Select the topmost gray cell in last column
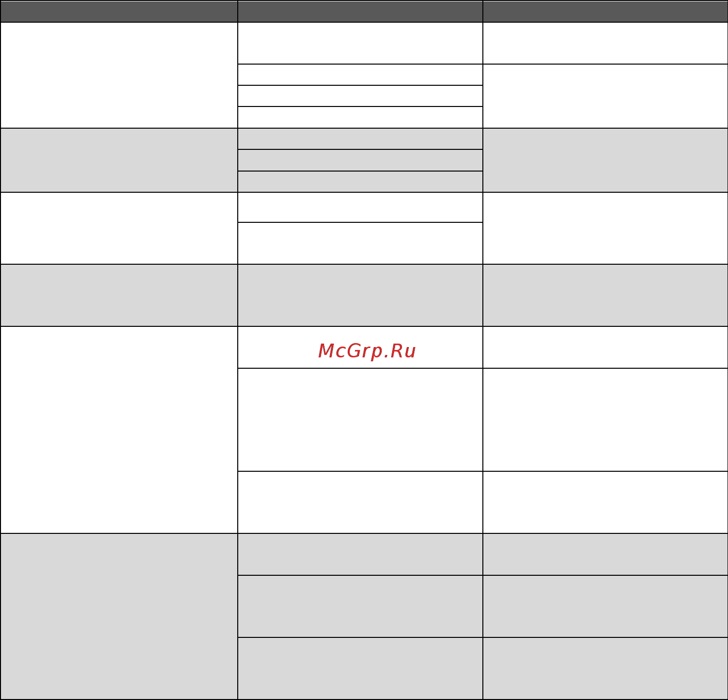Viewport: 728px width, 700px height. pos(605,160)
